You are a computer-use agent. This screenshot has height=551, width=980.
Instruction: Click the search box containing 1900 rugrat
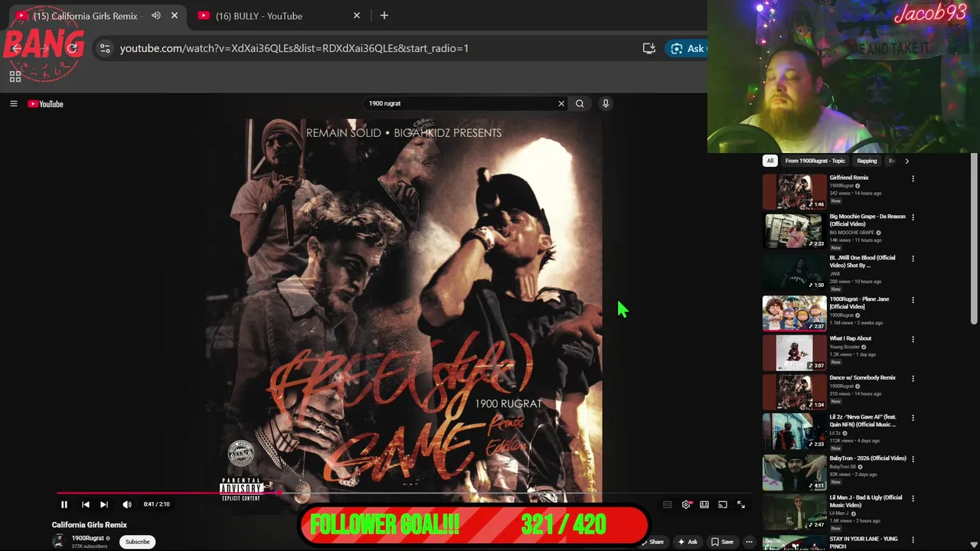pyautogui.click(x=459, y=103)
